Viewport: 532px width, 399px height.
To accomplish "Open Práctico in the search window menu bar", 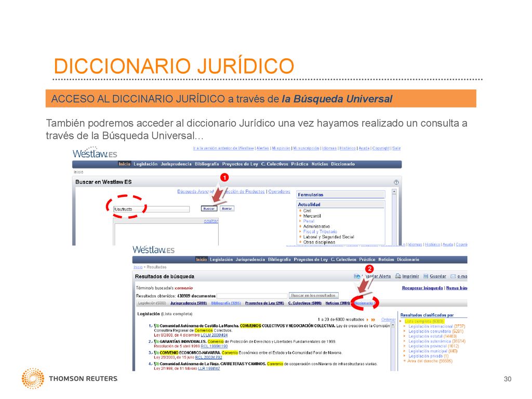I will coord(300,164).
